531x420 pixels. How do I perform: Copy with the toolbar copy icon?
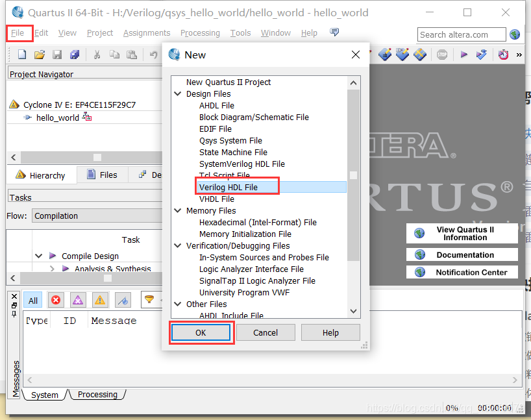coord(114,54)
